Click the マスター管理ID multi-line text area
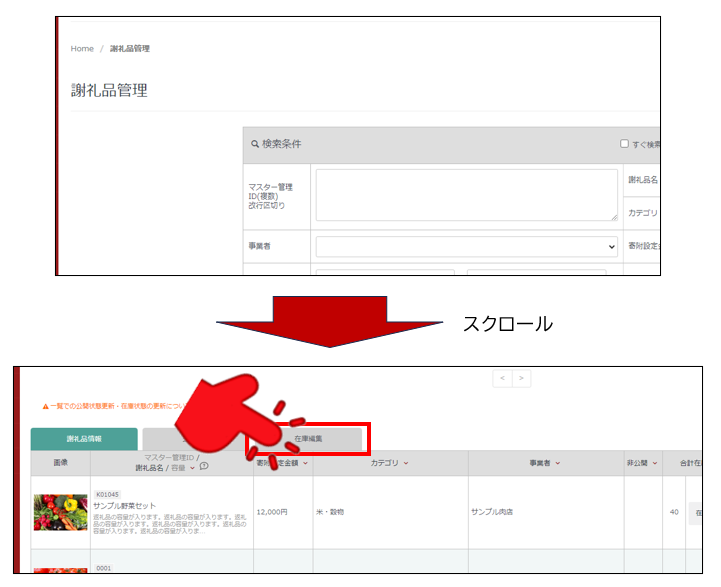 (x=467, y=194)
